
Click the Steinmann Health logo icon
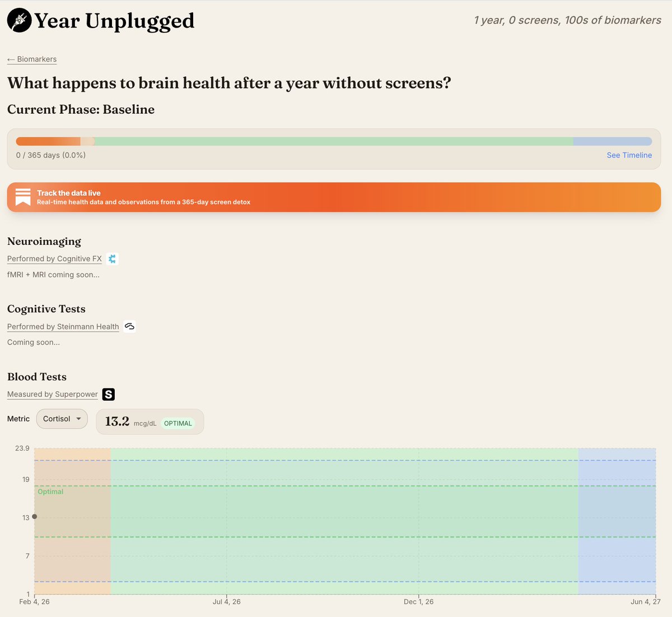click(130, 327)
